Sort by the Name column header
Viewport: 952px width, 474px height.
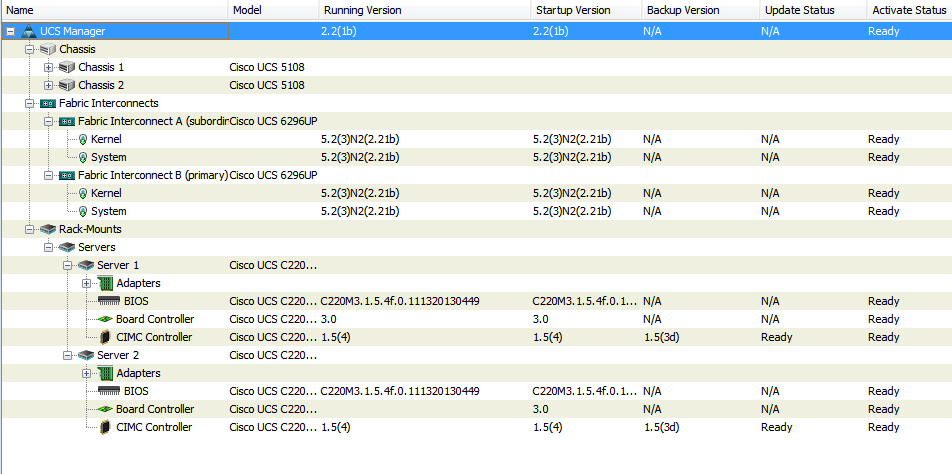point(114,10)
